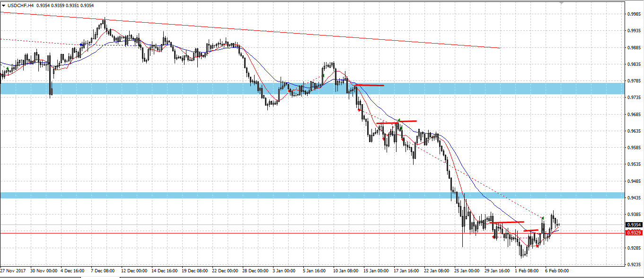The image size is (644, 278).
Task: Click the 25 Jan 00:00 time label
Action: tap(467, 271)
